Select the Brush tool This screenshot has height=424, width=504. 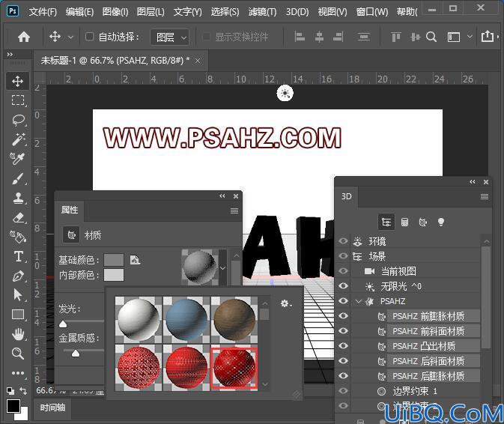(18, 178)
